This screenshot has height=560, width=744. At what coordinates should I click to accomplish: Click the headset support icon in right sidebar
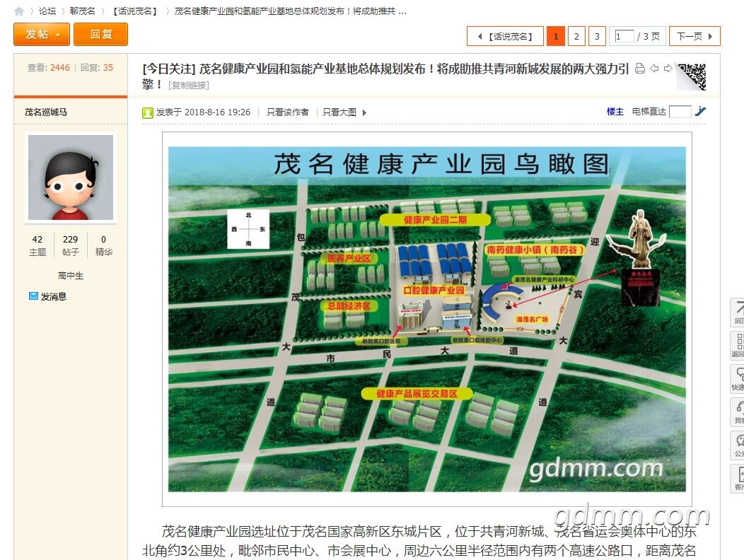tap(738, 412)
